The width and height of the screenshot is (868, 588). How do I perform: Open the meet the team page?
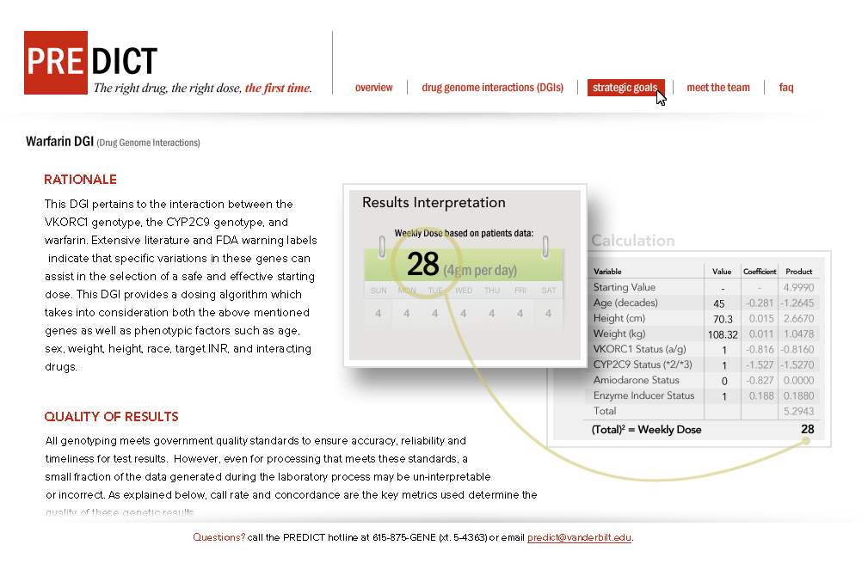pos(717,88)
